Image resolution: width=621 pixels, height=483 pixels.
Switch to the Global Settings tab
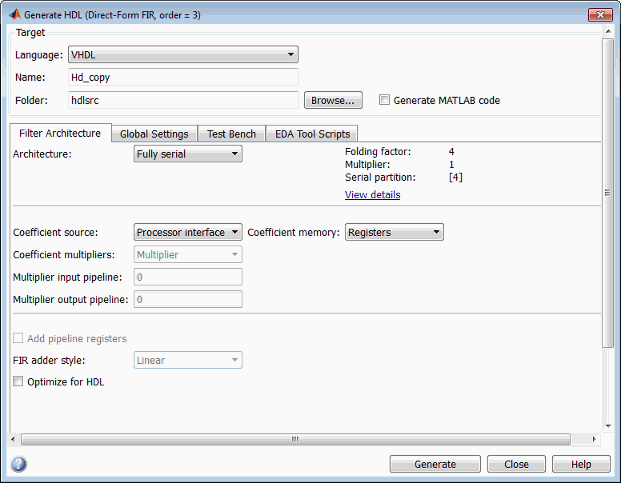154,134
